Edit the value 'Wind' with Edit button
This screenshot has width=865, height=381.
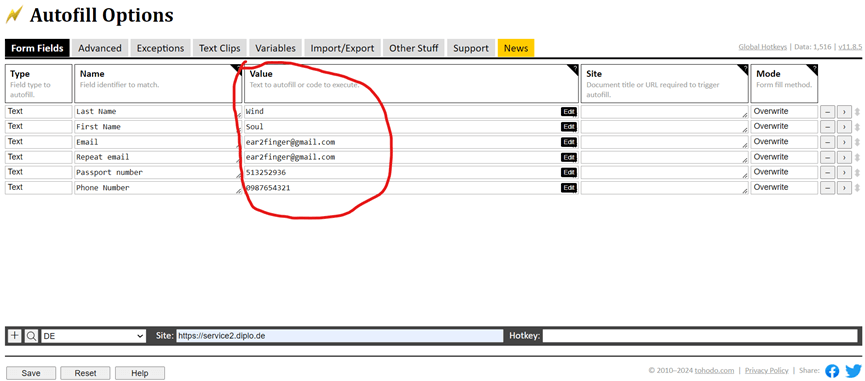(569, 111)
